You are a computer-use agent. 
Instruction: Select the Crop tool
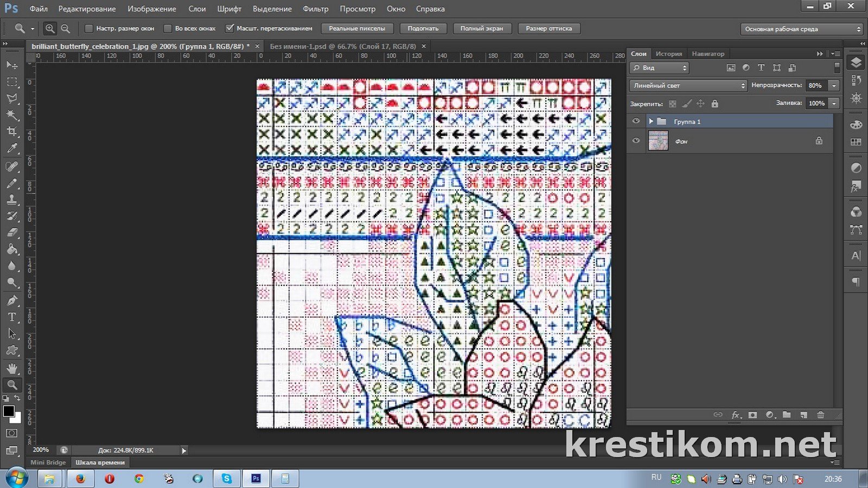pos(12,132)
